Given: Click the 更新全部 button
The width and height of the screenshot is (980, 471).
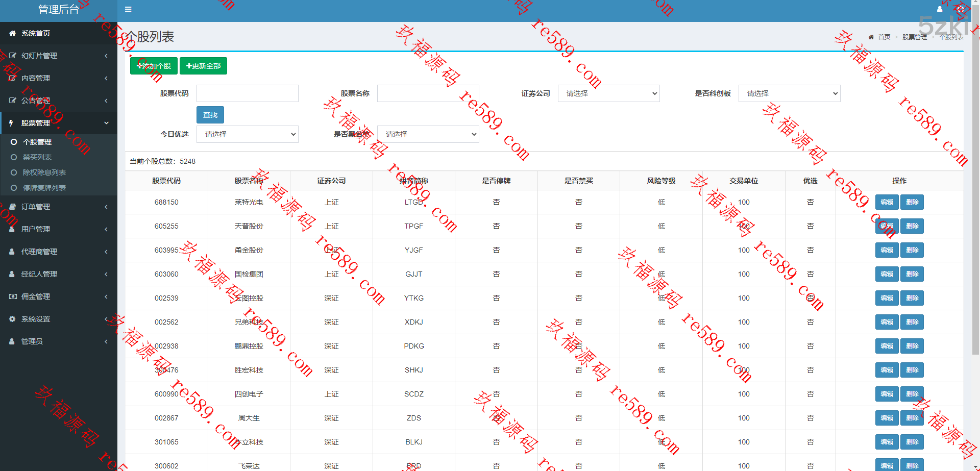Looking at the screenshot, I should pos(203,66).
